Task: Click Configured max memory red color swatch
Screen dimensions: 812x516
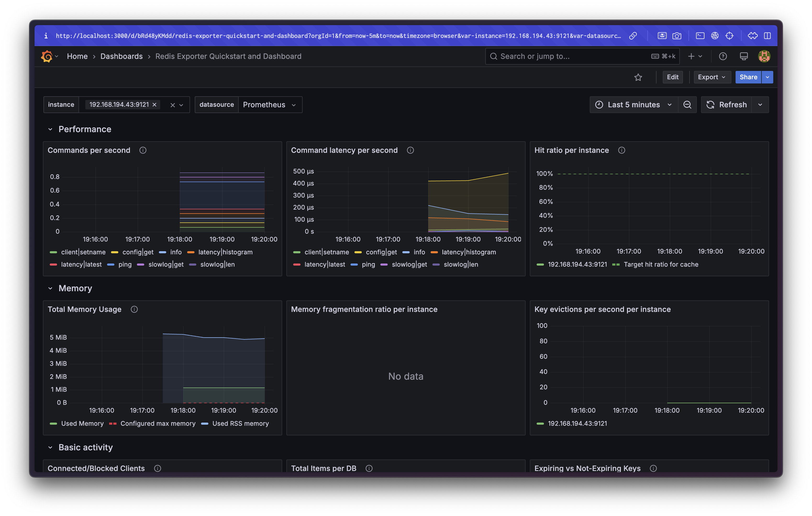Action: (113, 424)
